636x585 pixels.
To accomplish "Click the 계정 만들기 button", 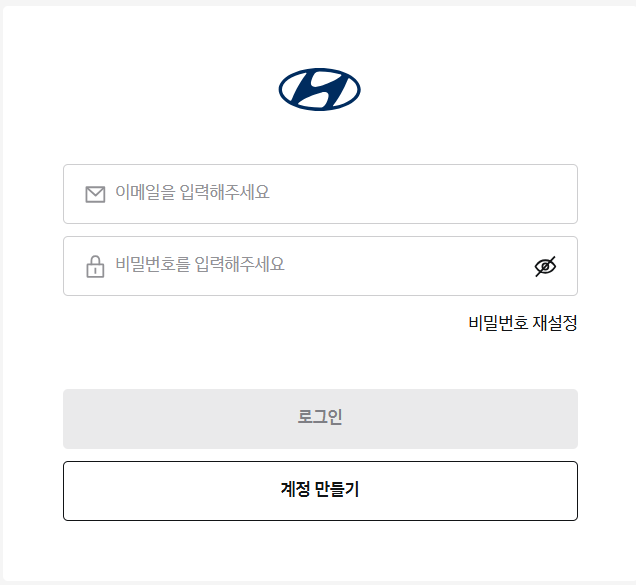I will [x=320, y=491].
